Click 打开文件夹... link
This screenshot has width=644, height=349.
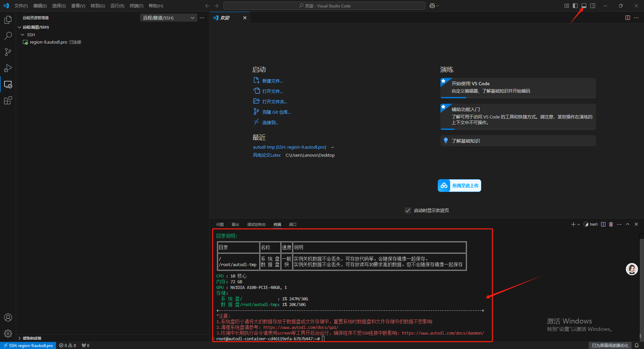pyautogui.click(x=275, y=102)
